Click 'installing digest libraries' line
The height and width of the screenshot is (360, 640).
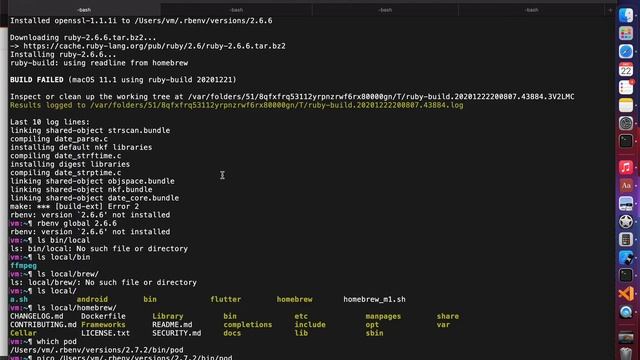[70, 164]
